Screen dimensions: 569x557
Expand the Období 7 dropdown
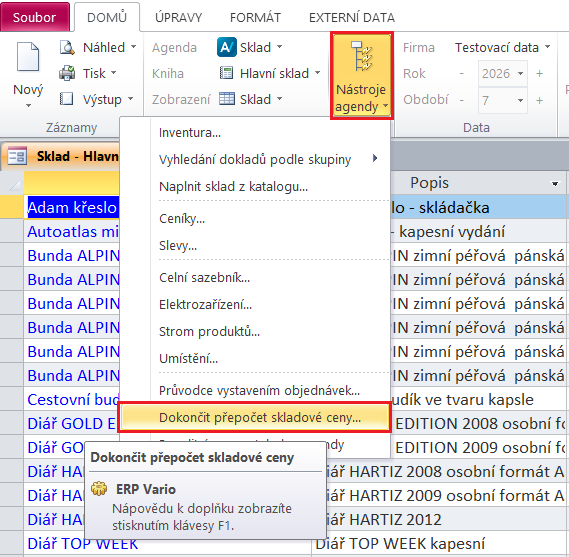click(x=520, y=100)
